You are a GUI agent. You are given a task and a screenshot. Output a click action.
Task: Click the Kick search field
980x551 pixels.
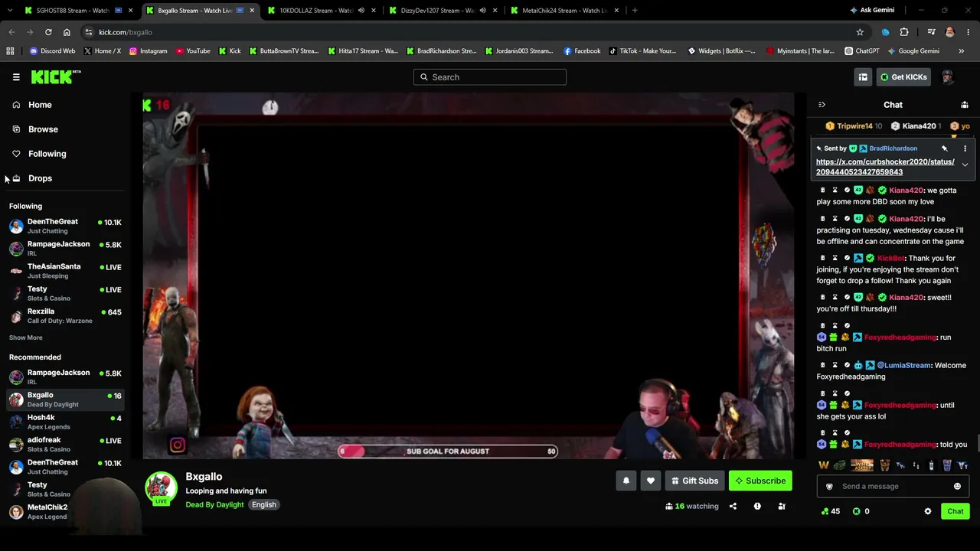coord(490,77)
